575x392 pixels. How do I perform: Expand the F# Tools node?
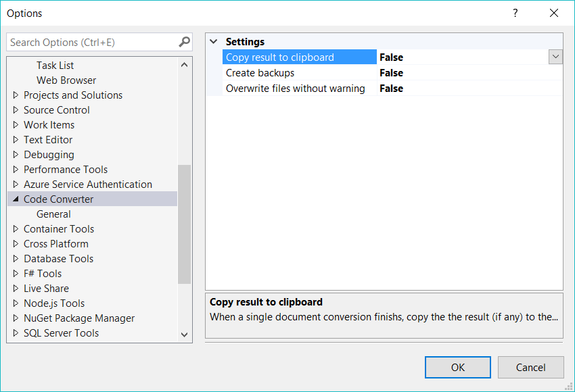16,273
